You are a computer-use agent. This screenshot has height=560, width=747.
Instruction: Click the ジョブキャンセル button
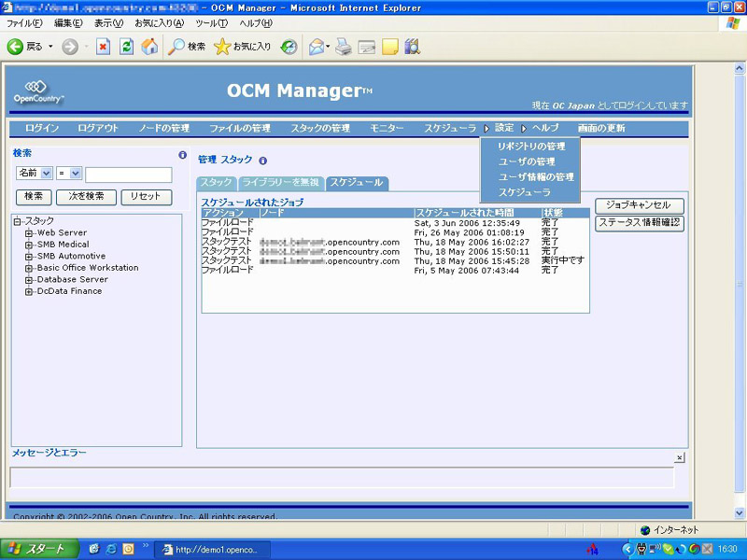click(x=640, y=205)
